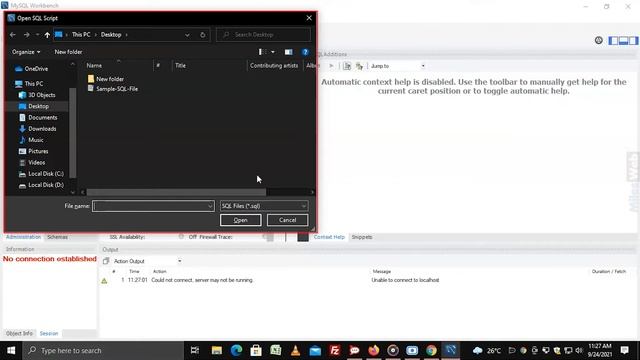Sort files by Name column
This screenshot has height=360, width=640.
pos(94,66)
